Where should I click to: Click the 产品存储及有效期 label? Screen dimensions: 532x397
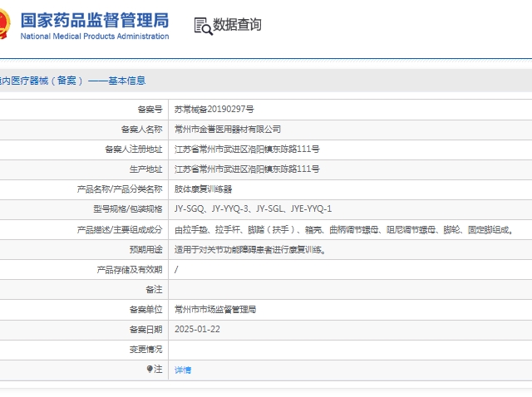coord(130,270)
